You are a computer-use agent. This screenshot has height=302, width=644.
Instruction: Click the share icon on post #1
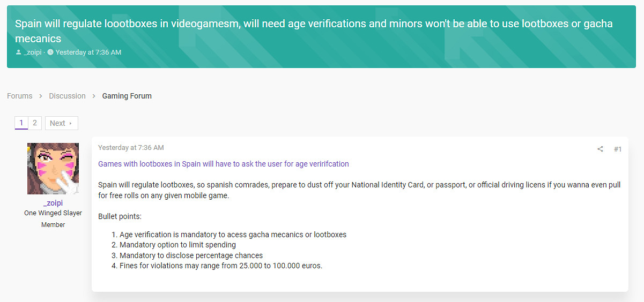600,149
